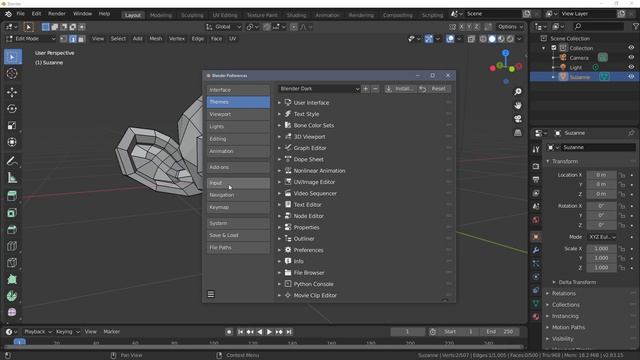Toggle camera view icon in viewport

point(518,119)
